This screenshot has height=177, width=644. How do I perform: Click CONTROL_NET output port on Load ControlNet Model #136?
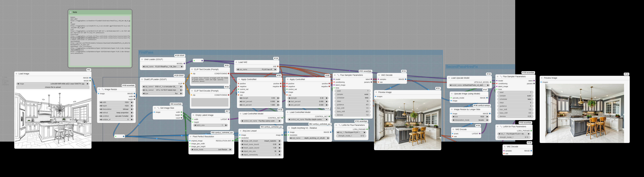282,118
